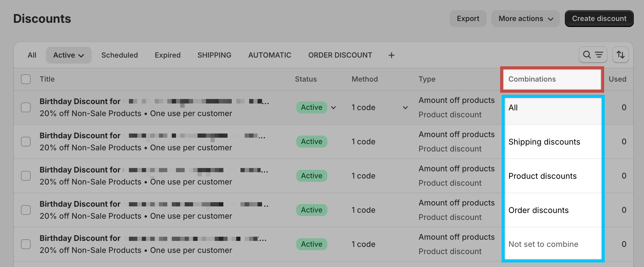Click the Shipping discounts combinations cell
Image resolution: width=644 pixels, height=267 pixels.
pos(544,142)
